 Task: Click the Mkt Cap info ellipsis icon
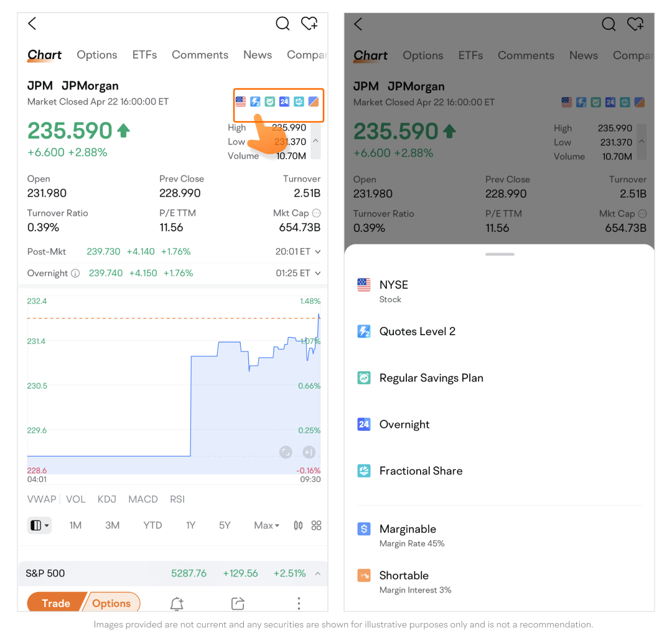click(x=316, y=213)
